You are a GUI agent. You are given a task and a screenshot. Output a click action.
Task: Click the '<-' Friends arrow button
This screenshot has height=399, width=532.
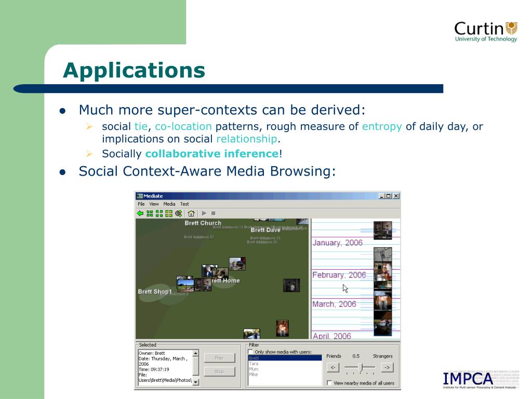(333, 367)
